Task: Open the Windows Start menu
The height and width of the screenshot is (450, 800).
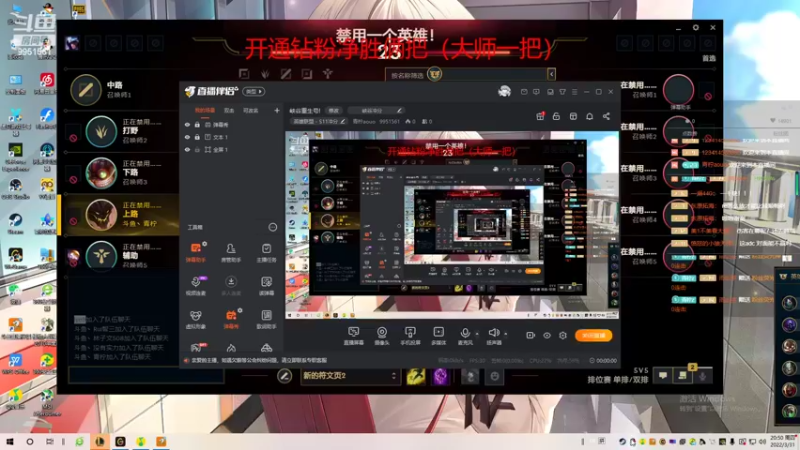Action: click(x=9, y=441)
